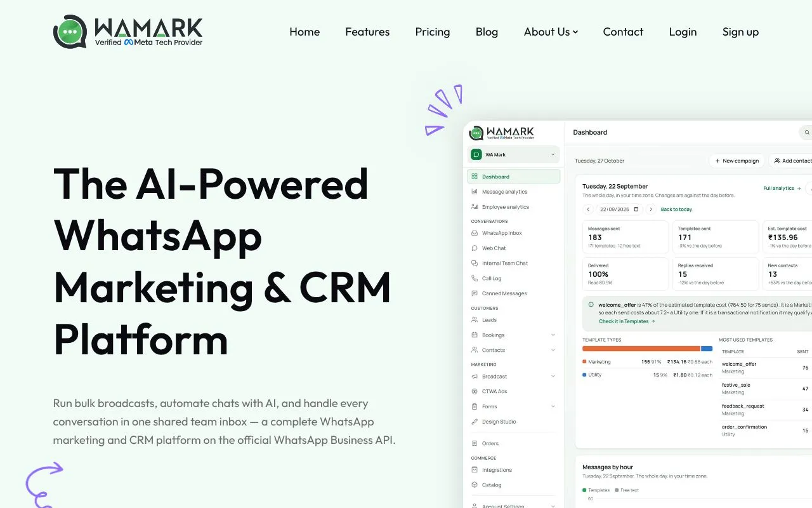This screenshot has width=812, height=508.
Task: Click the blue Utility segment of template bar
Action: (x=707, y=349)
